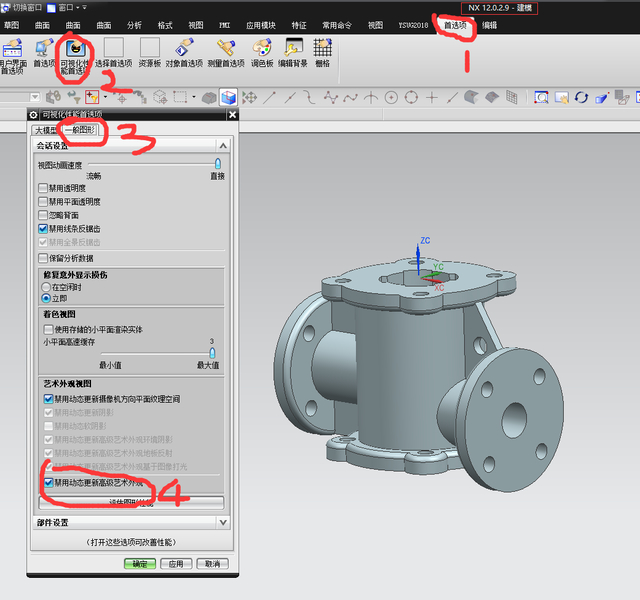
Task: Close the 可视化性能首选项 dialog
Action: click(232, 115)
